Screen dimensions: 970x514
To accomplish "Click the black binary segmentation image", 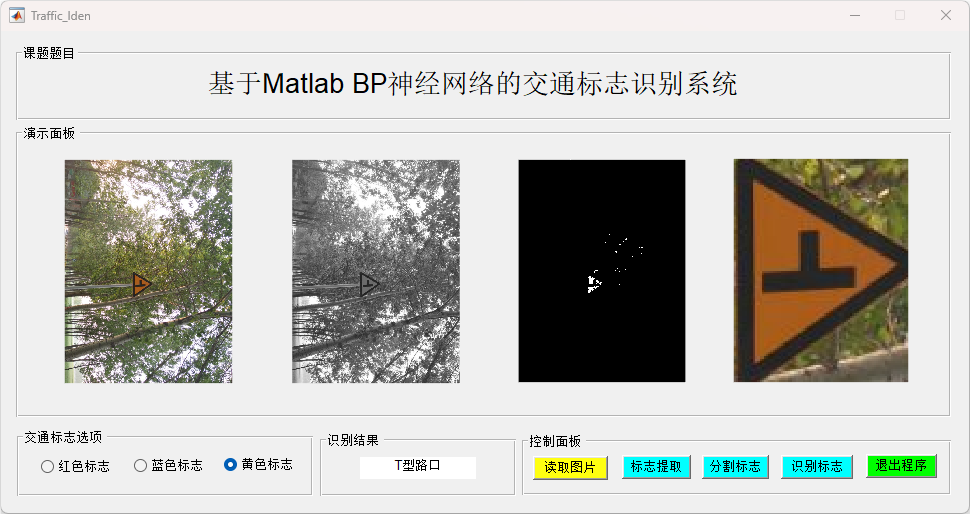I will tap(601, 271).
